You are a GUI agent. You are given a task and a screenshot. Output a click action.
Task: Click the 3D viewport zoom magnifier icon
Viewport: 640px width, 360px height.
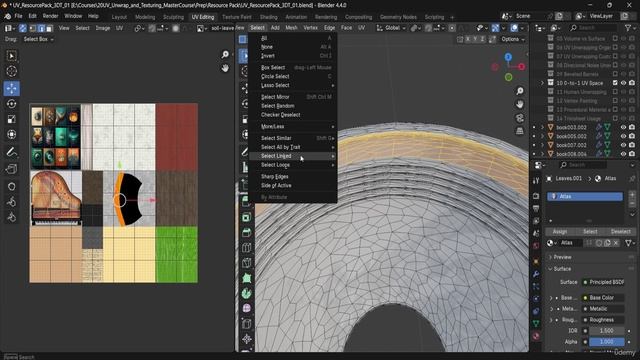tap(520, 91)
